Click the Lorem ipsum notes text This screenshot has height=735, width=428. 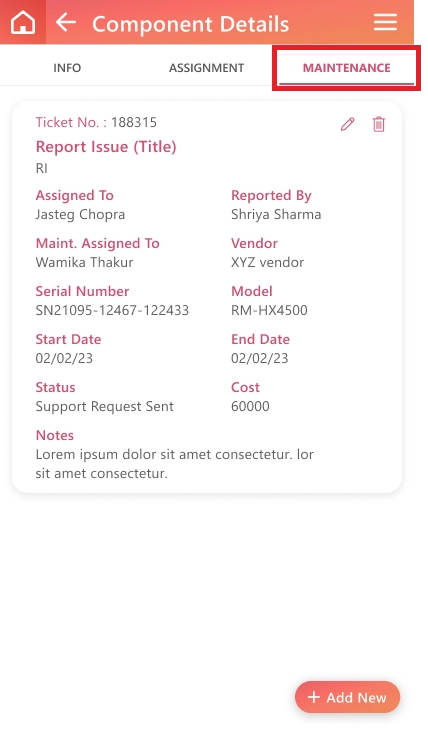click(x=175, y=464)
